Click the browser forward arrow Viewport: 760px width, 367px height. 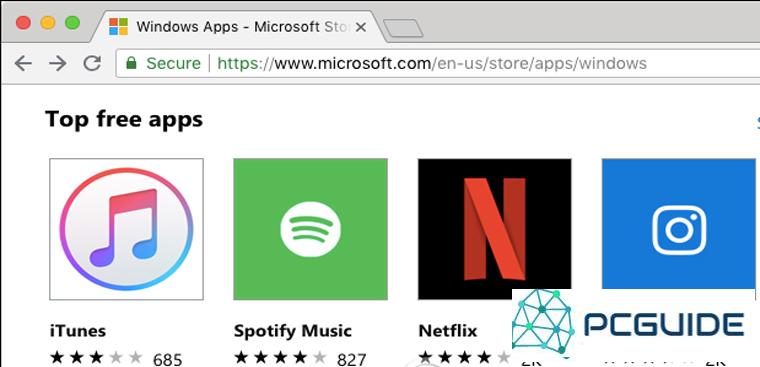pyautogui.click(x=58, y=63)
